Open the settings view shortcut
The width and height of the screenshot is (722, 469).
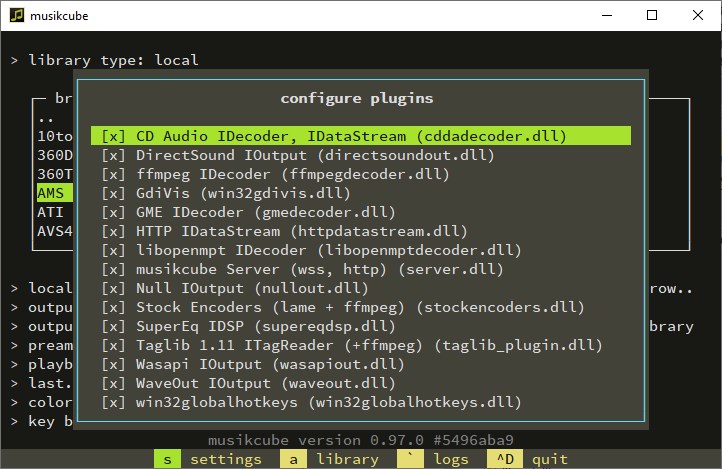tap(208, 460)
